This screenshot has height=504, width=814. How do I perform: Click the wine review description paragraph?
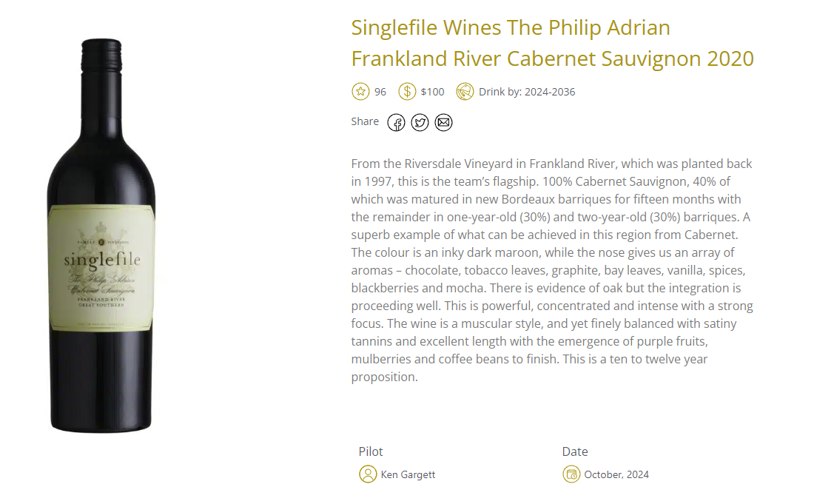[x=552, y=270]
